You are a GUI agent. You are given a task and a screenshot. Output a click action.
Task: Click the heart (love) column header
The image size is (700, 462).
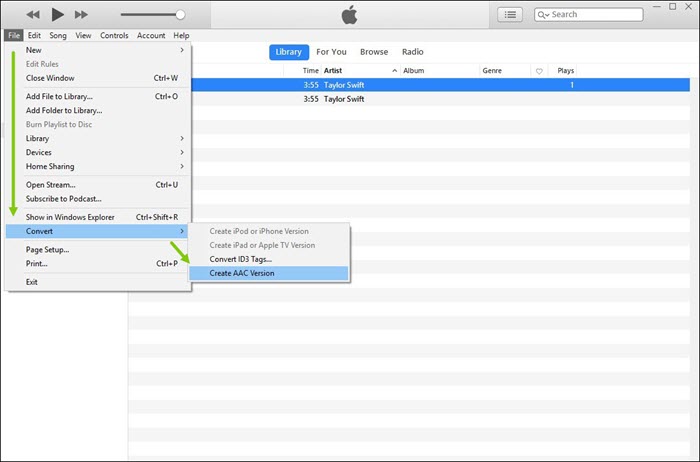(539, 71)
